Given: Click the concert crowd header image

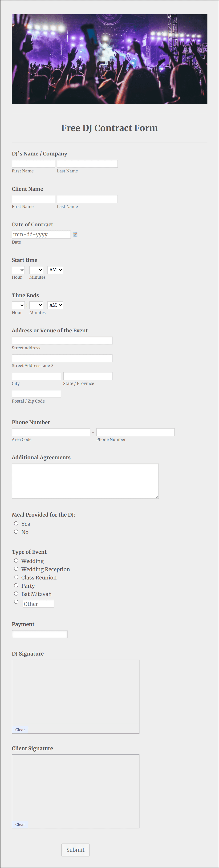Looking at the screenshot, I should point(109,59).
